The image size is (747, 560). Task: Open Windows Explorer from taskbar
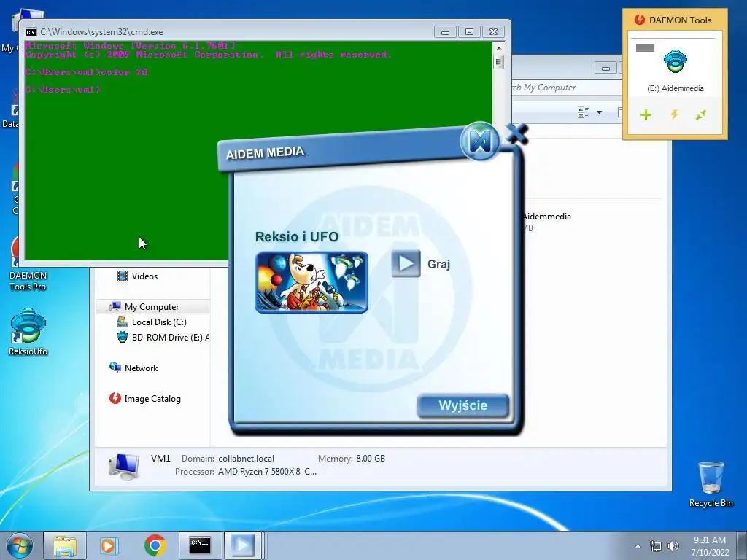[x=65, y=545]
